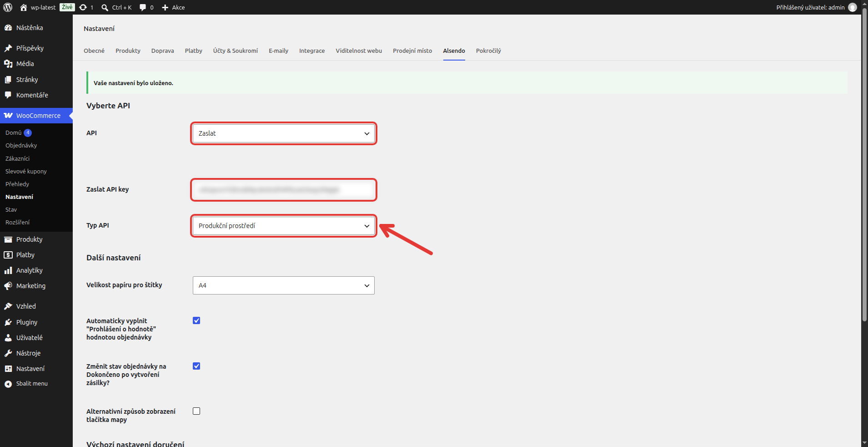Switch to the Účty & Soukromí tab
This screenshot has height=447, width=868.
click(x=236, y=51)
